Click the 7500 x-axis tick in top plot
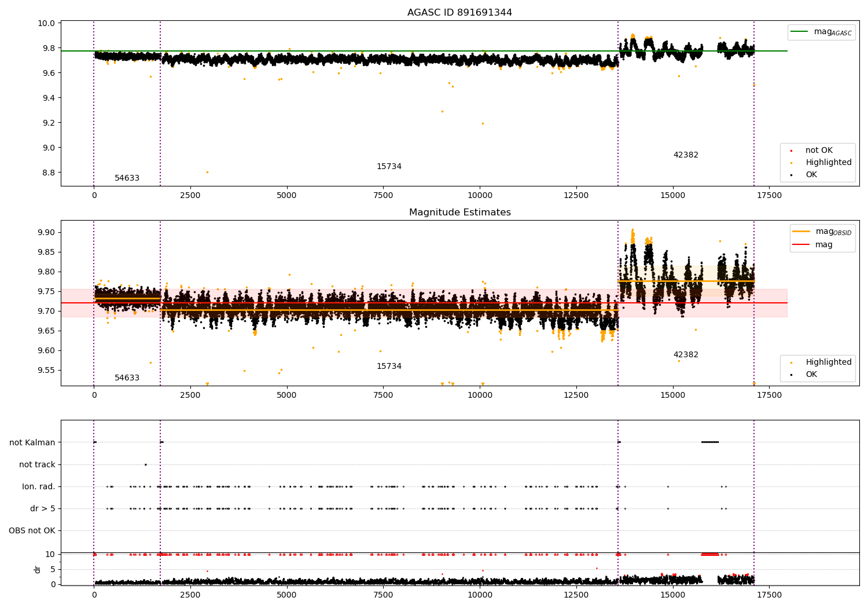The height and width of the screenshot is (608, 868). coord(383,196)
